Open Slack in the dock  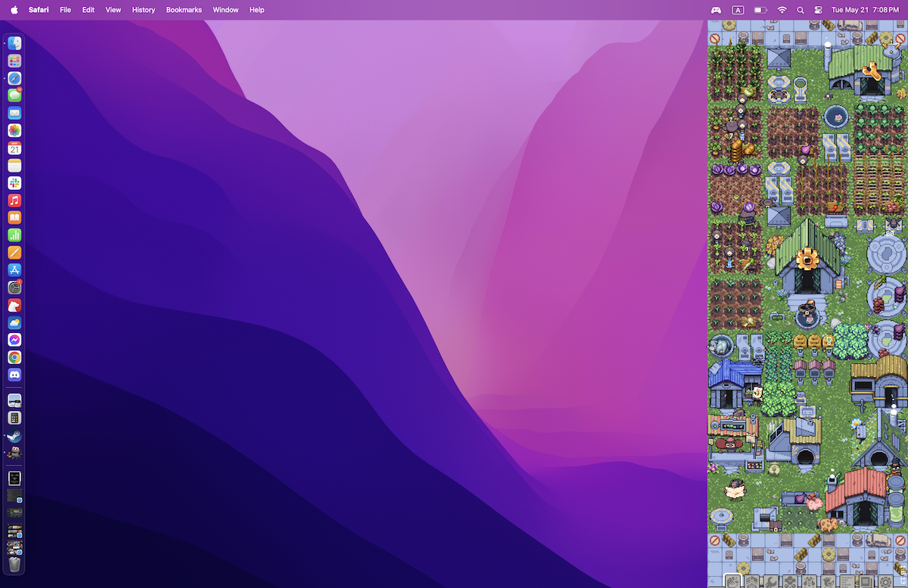click(14, 183)
